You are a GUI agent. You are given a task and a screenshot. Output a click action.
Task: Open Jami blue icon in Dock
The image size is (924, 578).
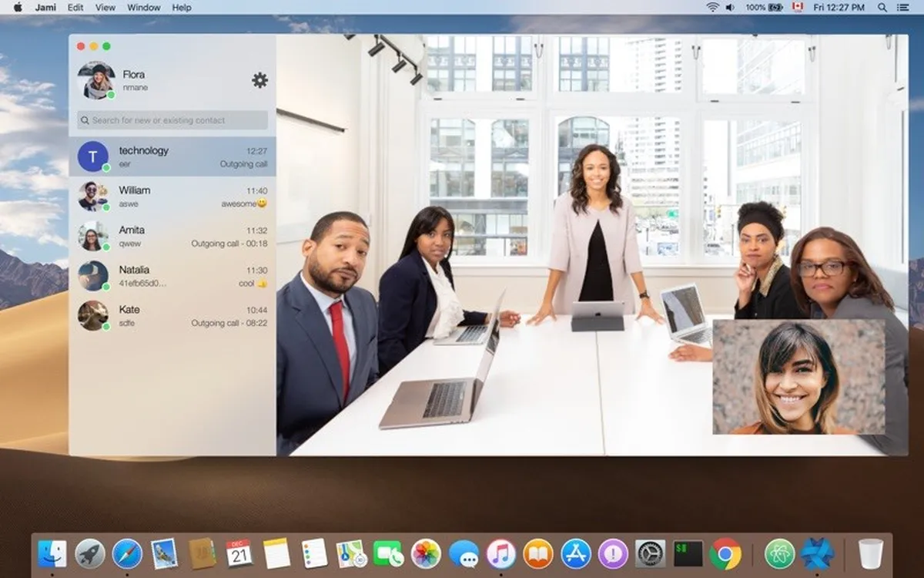(817, 553)
